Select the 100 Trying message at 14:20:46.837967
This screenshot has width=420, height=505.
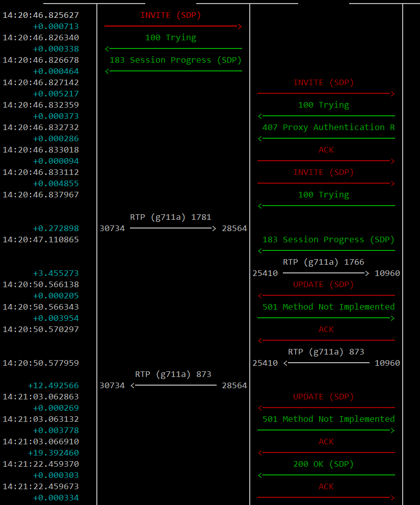click(x=324, y=195)
